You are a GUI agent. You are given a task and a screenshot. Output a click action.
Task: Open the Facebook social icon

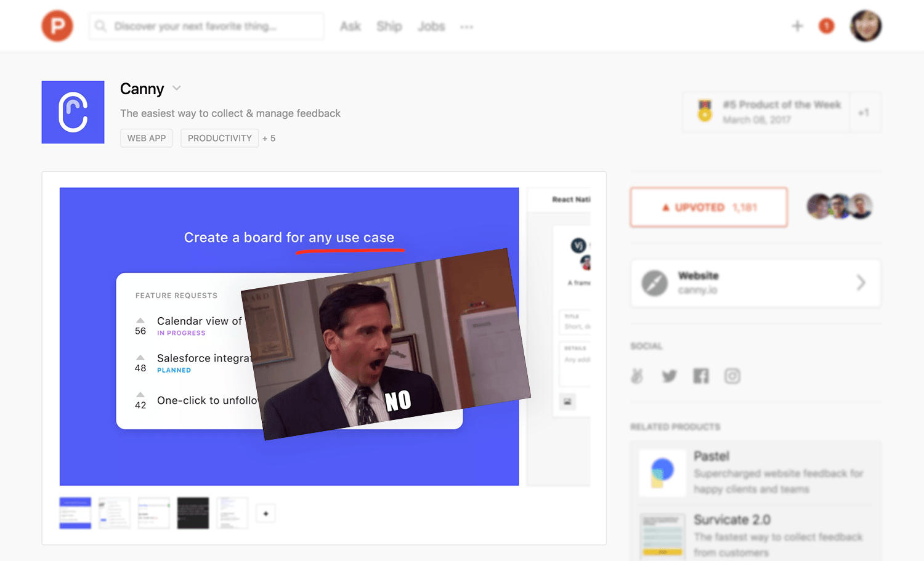(701, 376)
